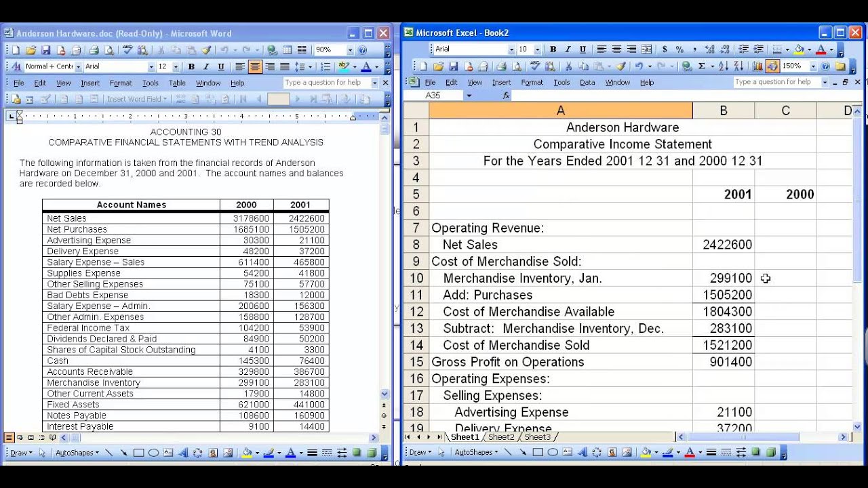Screen dimensions: 868x488
Task: Toggle Drawing toolbar button in Excel
Action: click(773, 66)
